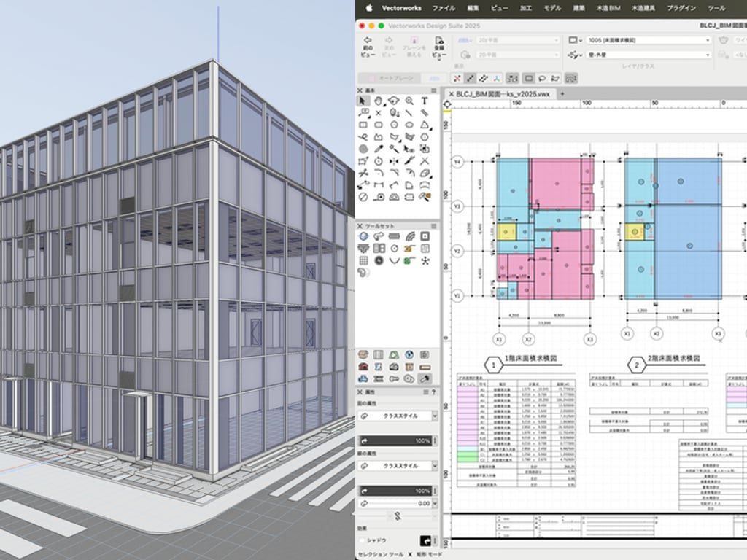The height and width of the screenshot is (560, 747).
Task: Open the ビュー menu
Action: coord(499,8)
